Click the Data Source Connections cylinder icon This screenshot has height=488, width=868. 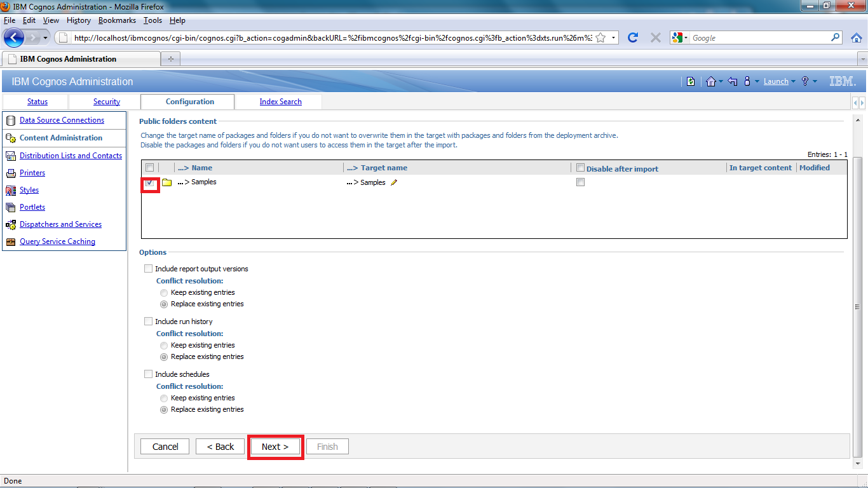point(10,120)
